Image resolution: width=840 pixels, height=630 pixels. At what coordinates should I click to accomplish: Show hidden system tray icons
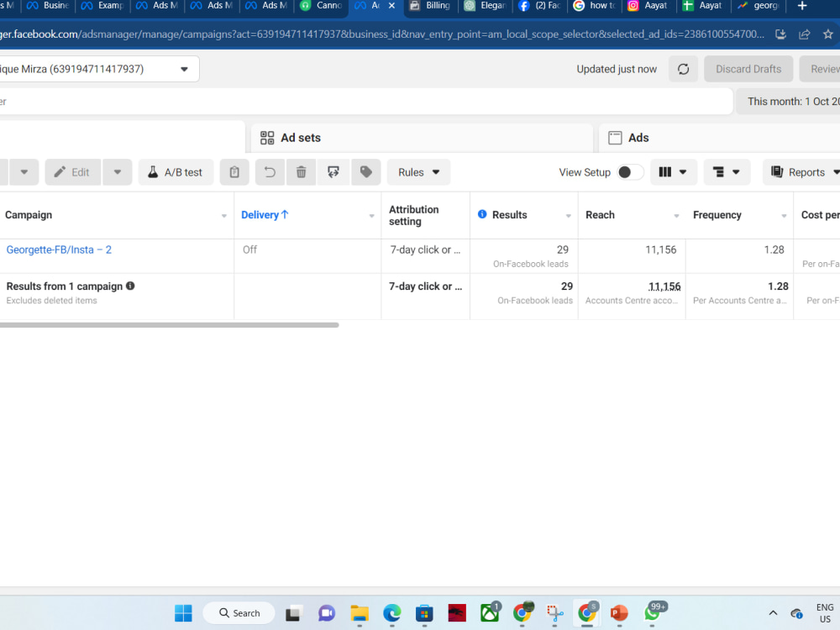(x=773, y=613)
